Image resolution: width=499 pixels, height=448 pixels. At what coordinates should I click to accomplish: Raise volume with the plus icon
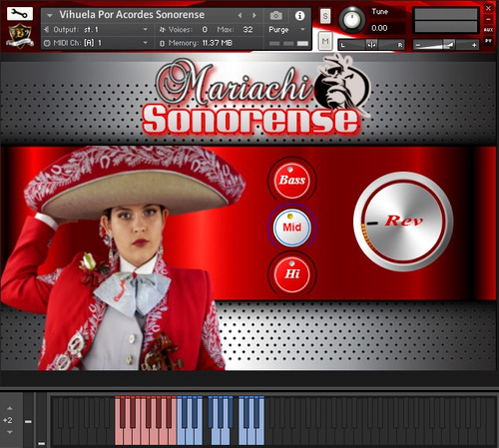click(474, 45)
